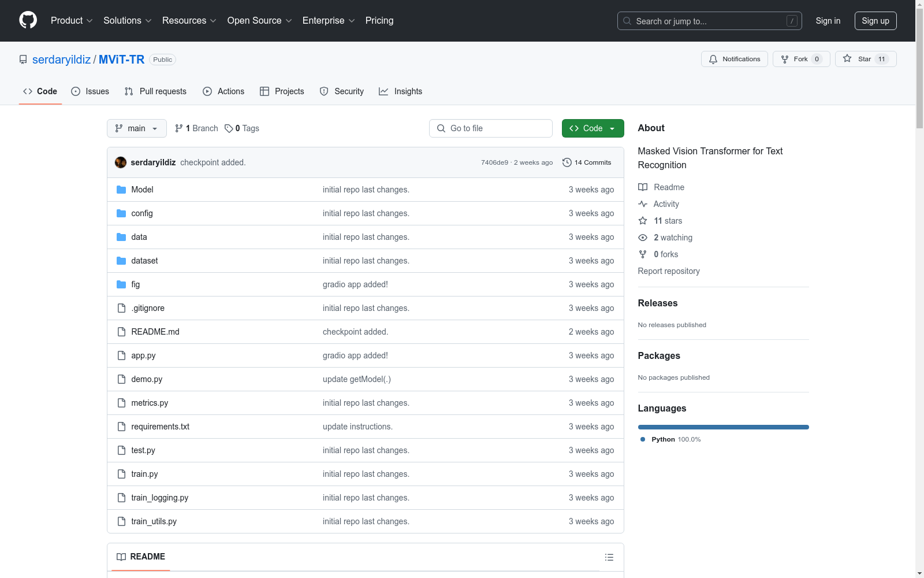Click the Model folder icon

point(121,190)
